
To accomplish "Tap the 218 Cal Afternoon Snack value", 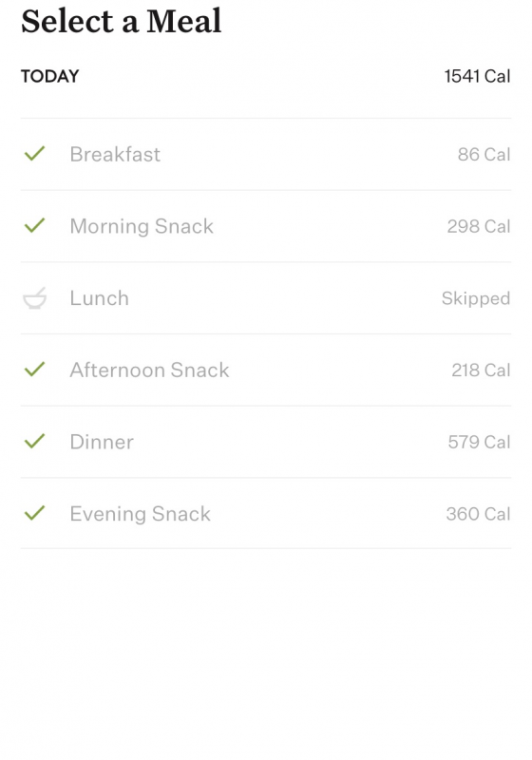I will click(481, 370).
